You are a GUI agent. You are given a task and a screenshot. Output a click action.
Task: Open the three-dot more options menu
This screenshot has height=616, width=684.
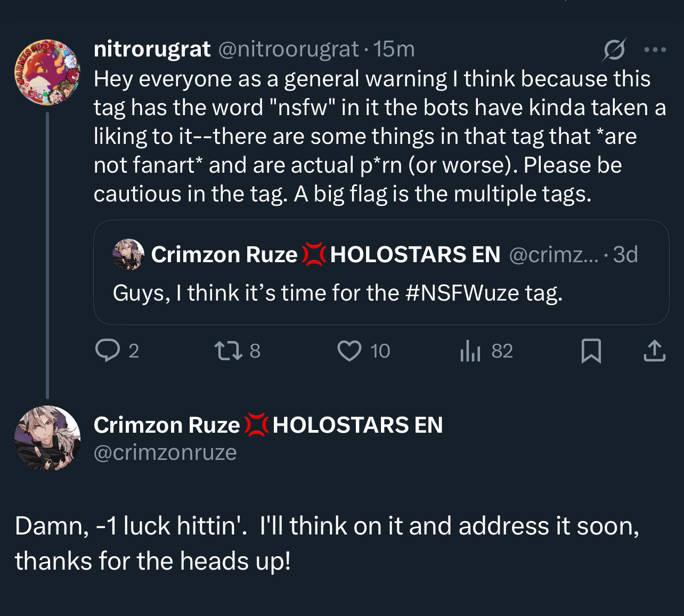point(655,50)
